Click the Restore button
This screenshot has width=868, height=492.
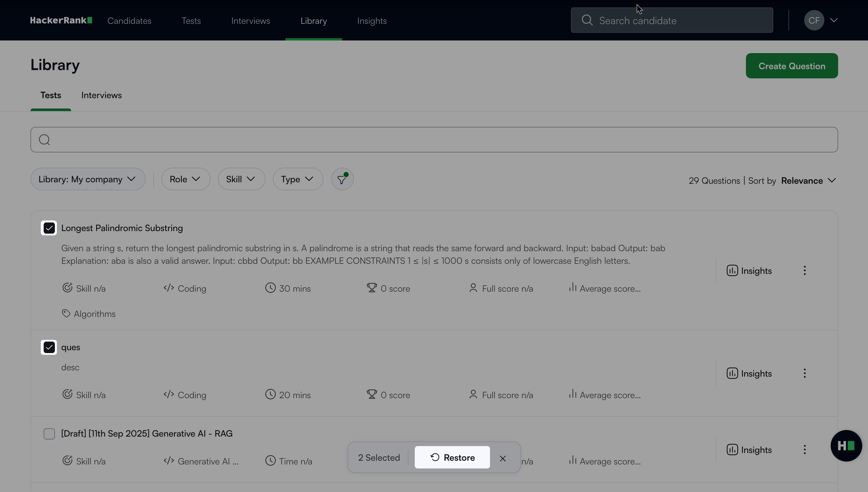point(452,458)
